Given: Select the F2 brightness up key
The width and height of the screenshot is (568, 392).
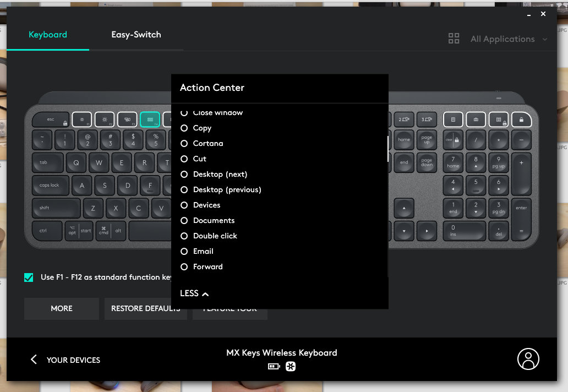Looking at the screenshot, I should click(x=105, y=119).
